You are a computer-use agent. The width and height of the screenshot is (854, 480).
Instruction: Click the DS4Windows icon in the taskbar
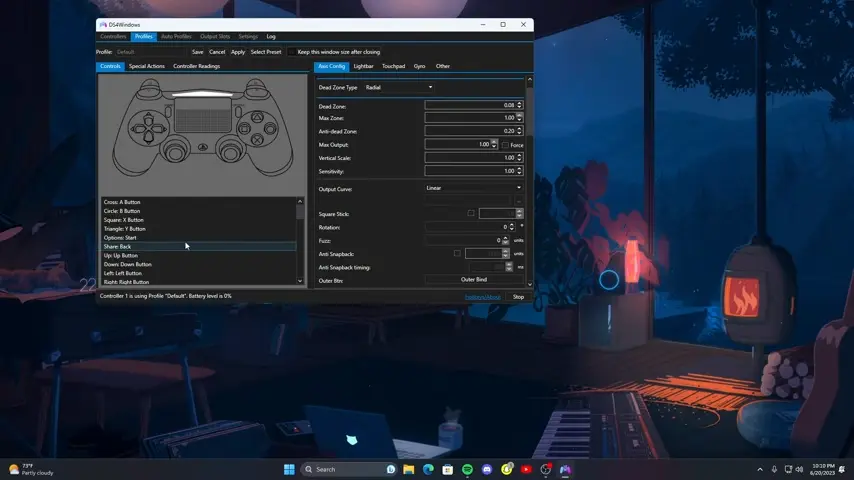565,469
